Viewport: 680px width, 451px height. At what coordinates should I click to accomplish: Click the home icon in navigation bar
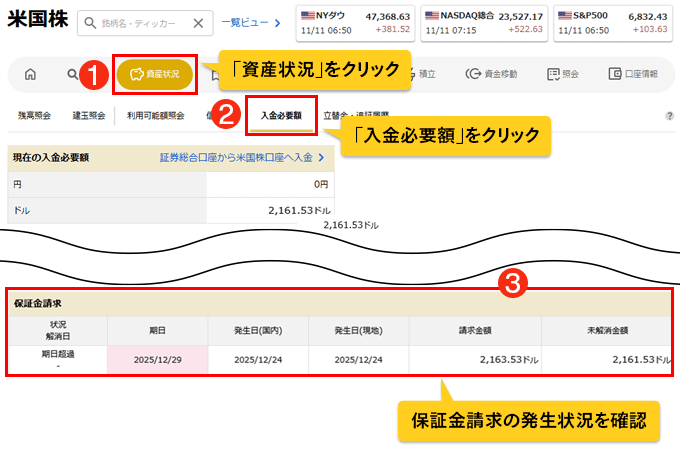(x=30, y=74)
